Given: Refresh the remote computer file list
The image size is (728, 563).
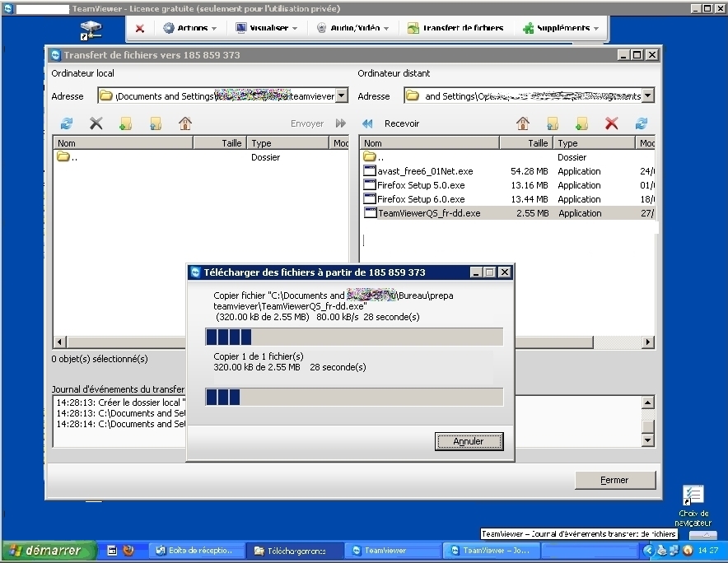Looking at the screenshot, I should pyautogui.click(x=642, y=123).
